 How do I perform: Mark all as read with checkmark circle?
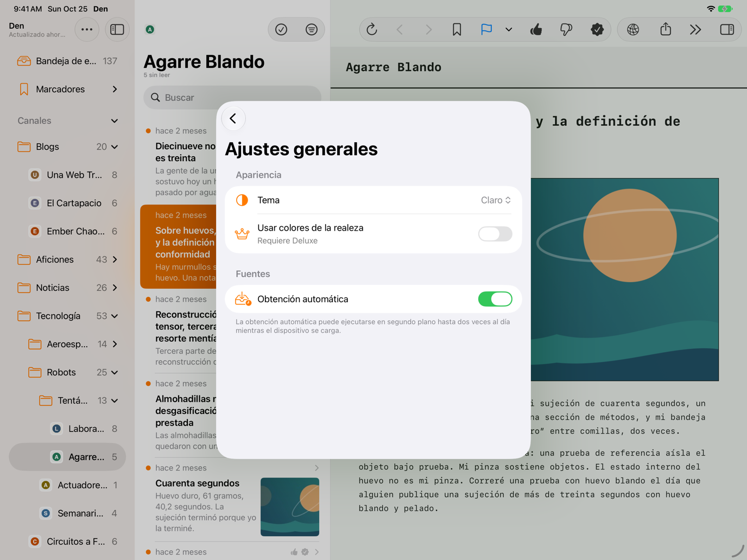coord(281,29)
